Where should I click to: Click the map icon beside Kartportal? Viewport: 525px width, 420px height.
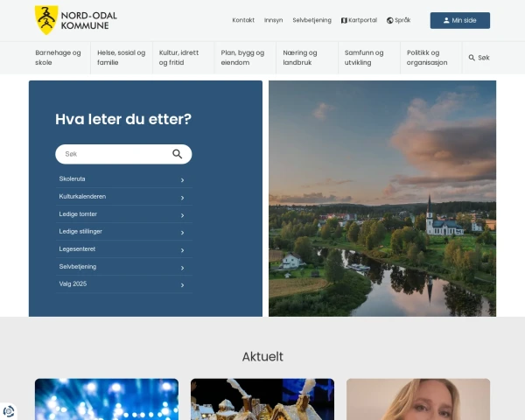point(344,20)
